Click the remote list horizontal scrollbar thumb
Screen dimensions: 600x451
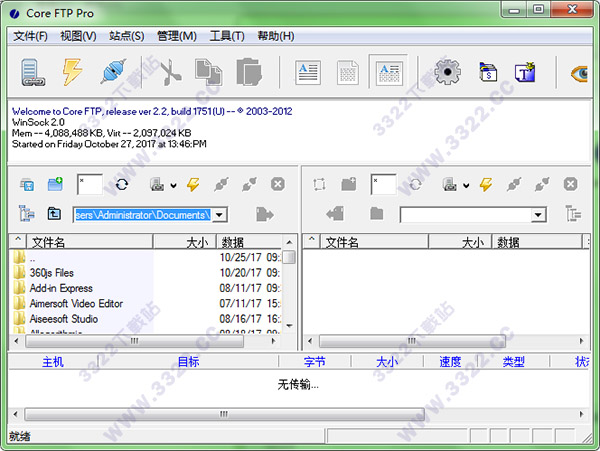(412, 341)
